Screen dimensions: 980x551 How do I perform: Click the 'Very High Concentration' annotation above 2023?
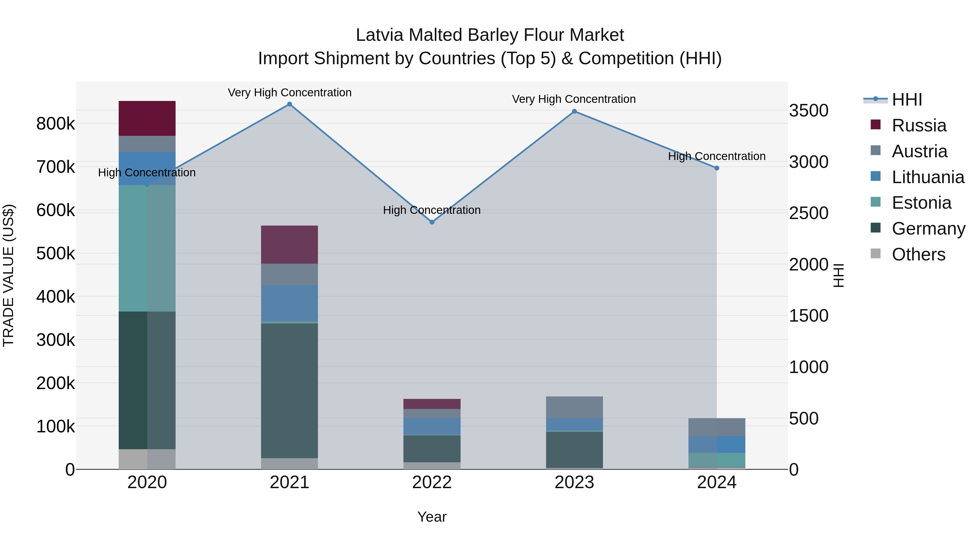(x=574, y=99)
